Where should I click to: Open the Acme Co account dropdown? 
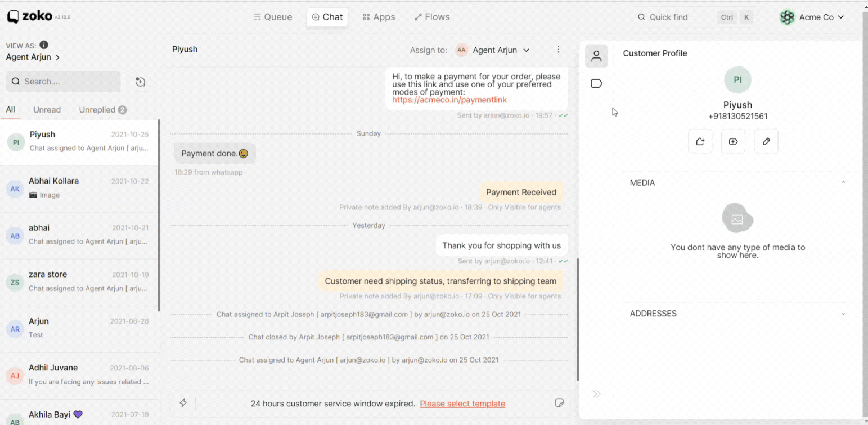click(x=812, y=17)
